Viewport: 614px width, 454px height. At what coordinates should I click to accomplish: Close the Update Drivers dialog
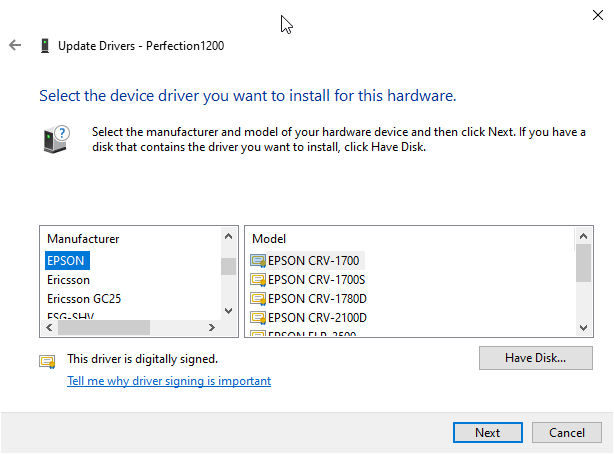[x=598, y=15]
